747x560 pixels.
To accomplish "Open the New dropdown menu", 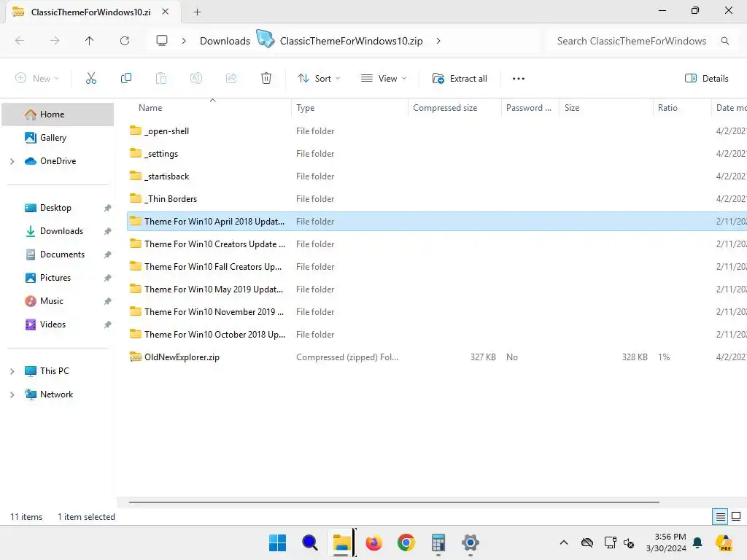I will tap(37, 79).
